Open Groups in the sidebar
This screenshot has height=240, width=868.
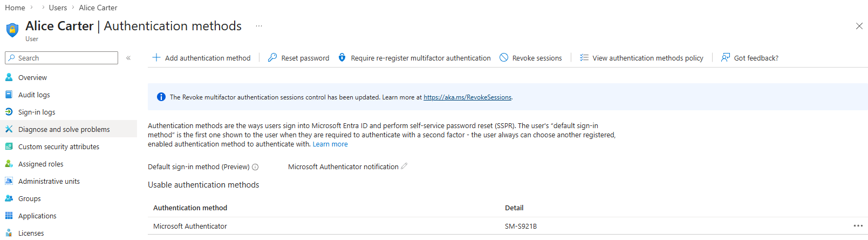(x=69, y=198)
